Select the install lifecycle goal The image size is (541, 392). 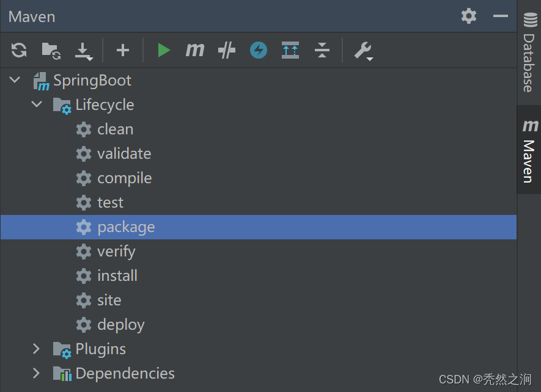point(259,276)
